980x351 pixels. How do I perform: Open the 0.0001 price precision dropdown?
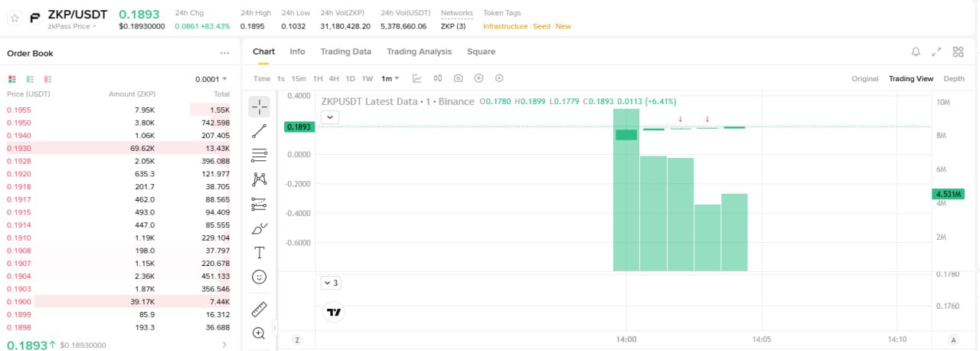point(211,79)
